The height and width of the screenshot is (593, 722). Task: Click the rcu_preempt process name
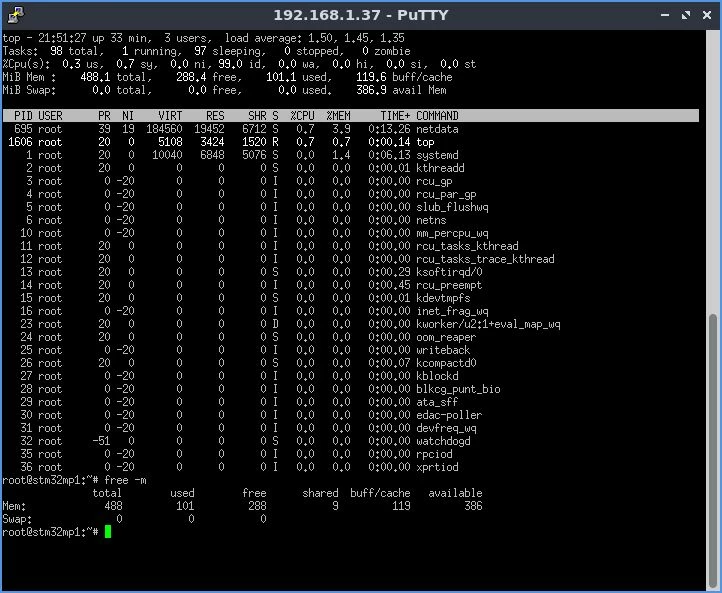point(449,285)
